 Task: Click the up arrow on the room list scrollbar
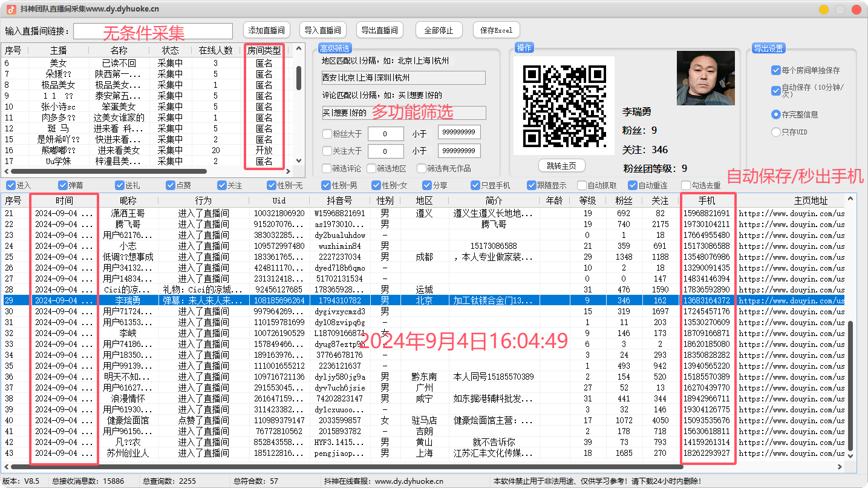tap(298, 50)
